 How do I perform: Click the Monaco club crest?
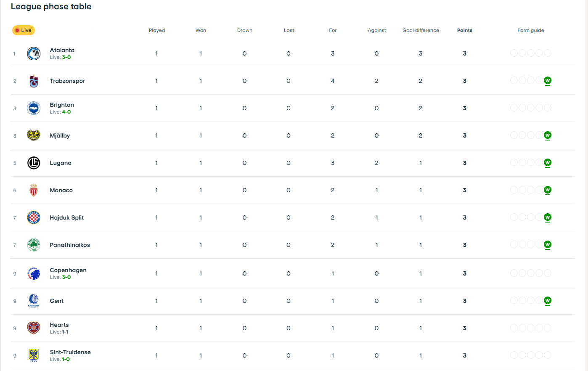(34, 190)
